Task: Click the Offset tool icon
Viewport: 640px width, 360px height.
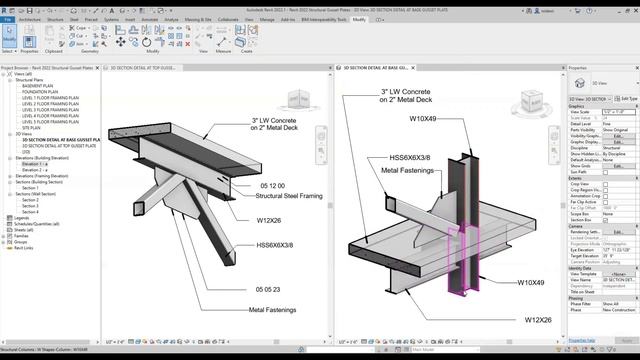Action: pos(133,30)
